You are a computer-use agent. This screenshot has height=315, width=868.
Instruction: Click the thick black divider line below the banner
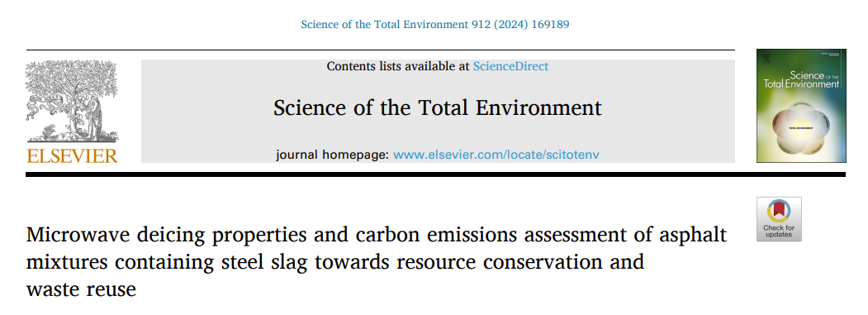click(436, 174)
